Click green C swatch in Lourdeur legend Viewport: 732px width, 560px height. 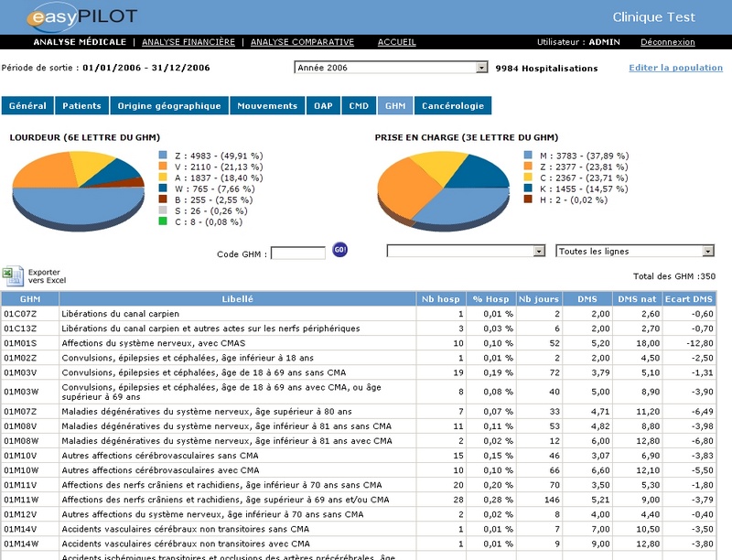click(x=163, y=221)
